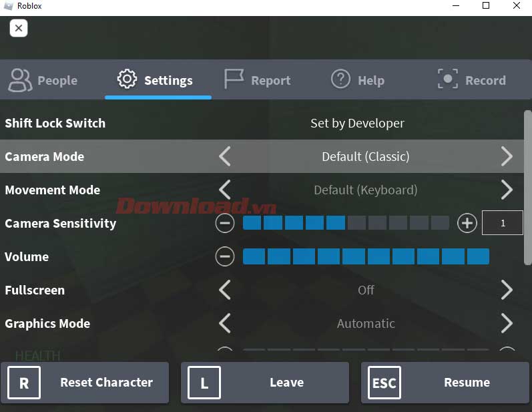The height and width of the screenshot is (412, 532).
Task: Click the ESC key icon
Action: pos(384,383)
